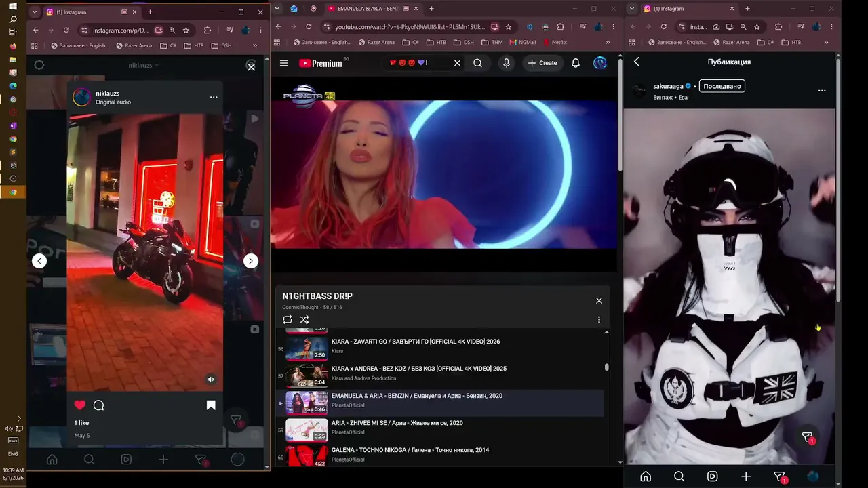868x488 pixels.
Task: Open comments on the niklauzs post
Action: pyautogui.click(x=98, y=405)
